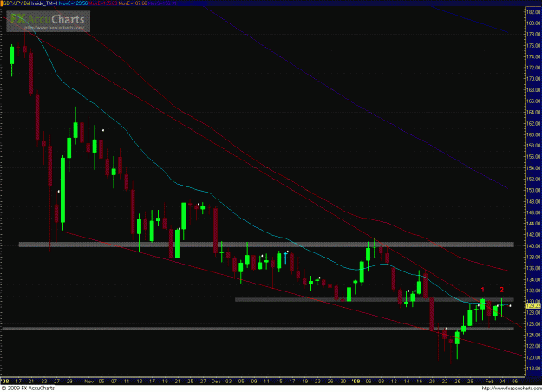Click the 126.00 price axis label

coord(533,324)
